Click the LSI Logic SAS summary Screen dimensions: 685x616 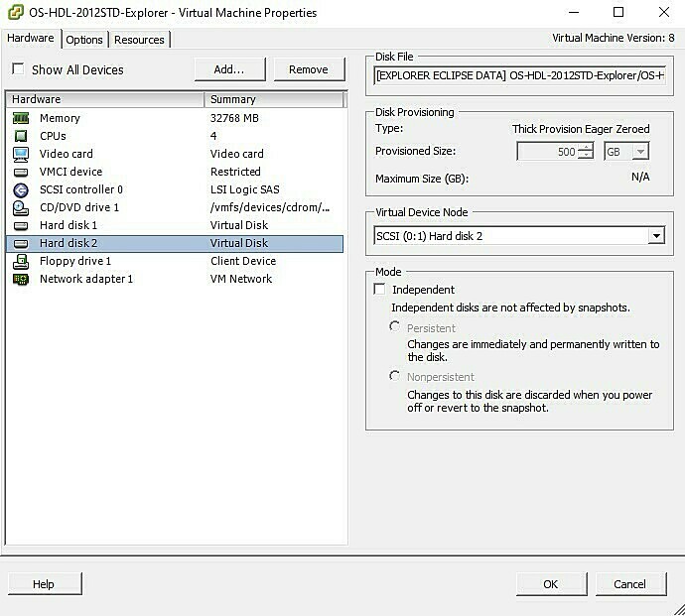244,189
